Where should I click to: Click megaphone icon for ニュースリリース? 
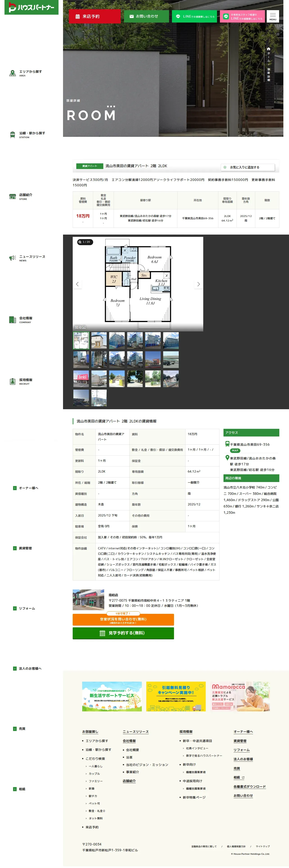pos(12,258)
